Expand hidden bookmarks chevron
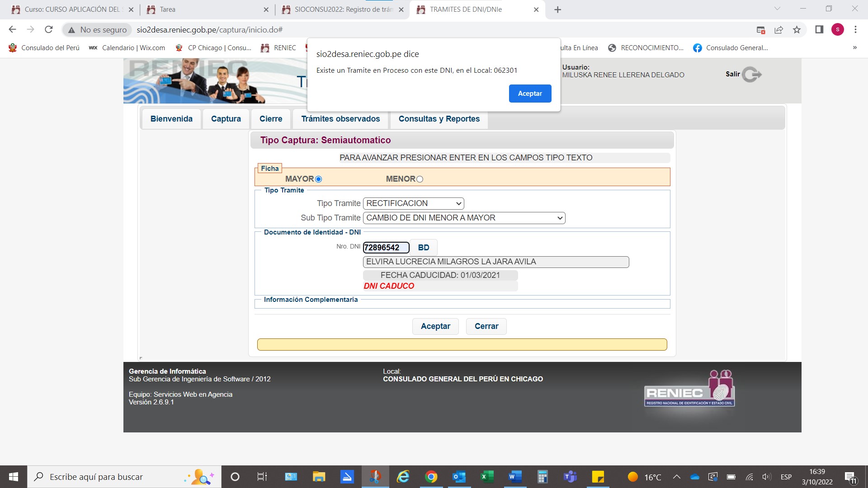This screenshot has height=488, width=868. click(854, 48)
